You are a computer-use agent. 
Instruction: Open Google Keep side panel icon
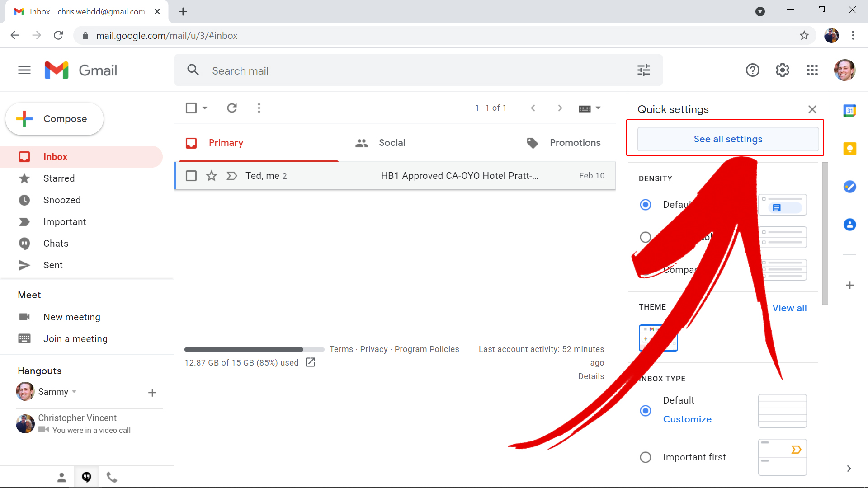pyautogui.click(x=849, y=149)
